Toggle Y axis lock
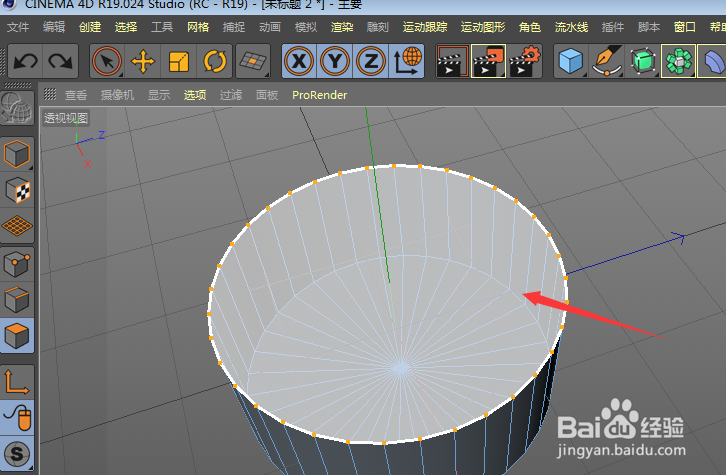 point(335,61)
